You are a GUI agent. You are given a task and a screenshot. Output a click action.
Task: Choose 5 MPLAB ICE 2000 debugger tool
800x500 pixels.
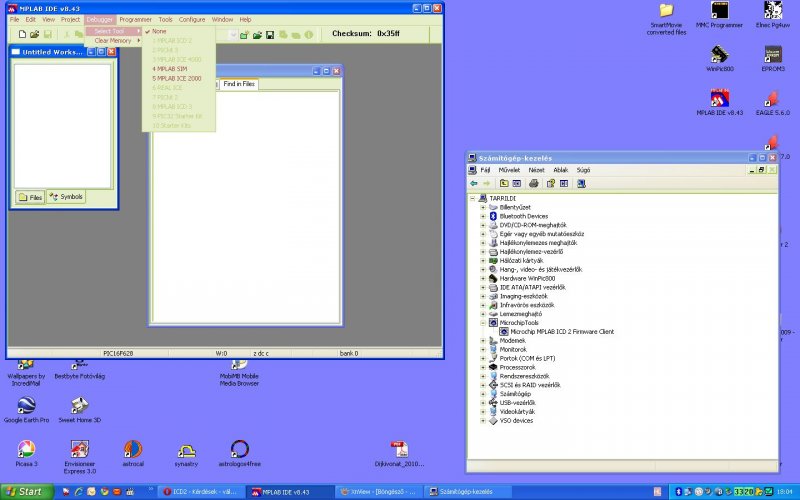[179, 78]
